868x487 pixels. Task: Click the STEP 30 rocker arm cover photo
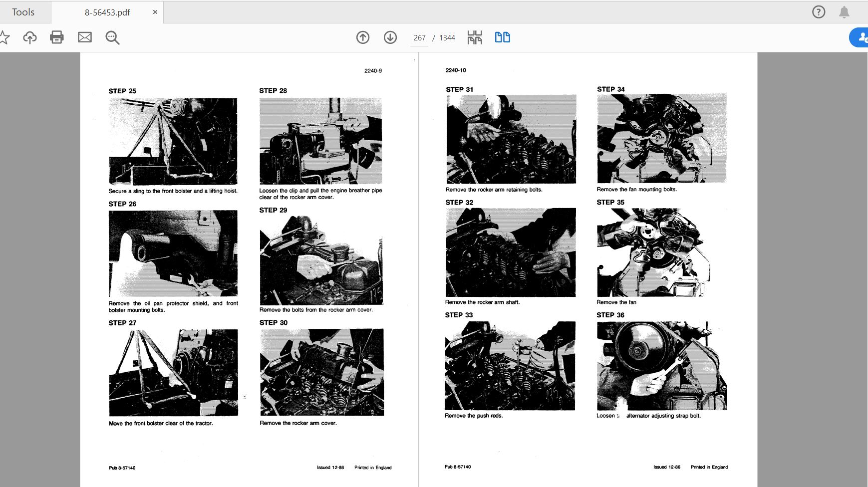(x=322, y=372)
